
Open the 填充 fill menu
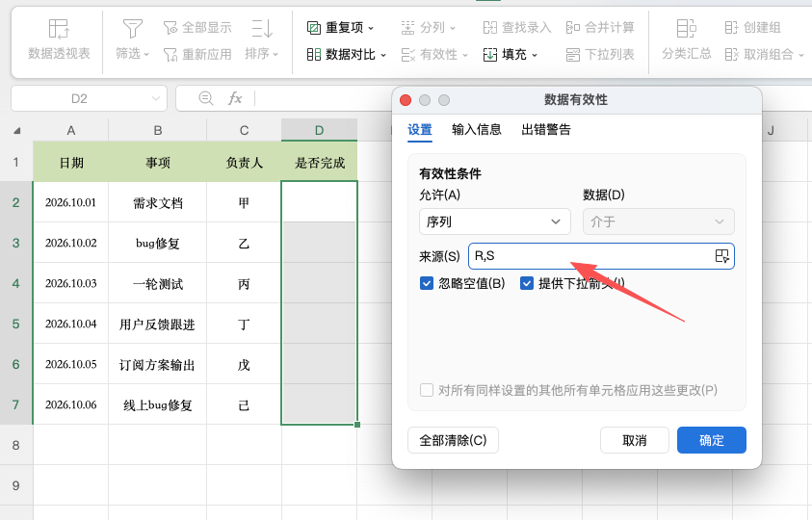pyautogui.click(x=511, y=54)
